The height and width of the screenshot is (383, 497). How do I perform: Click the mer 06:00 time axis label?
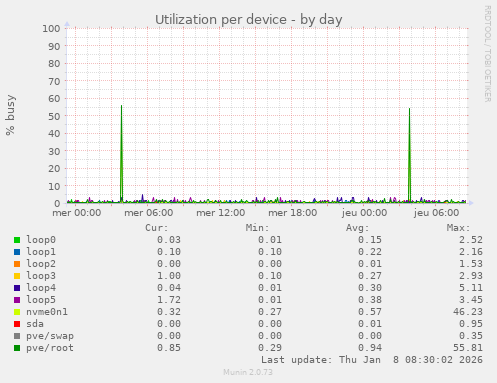point(149,213)
